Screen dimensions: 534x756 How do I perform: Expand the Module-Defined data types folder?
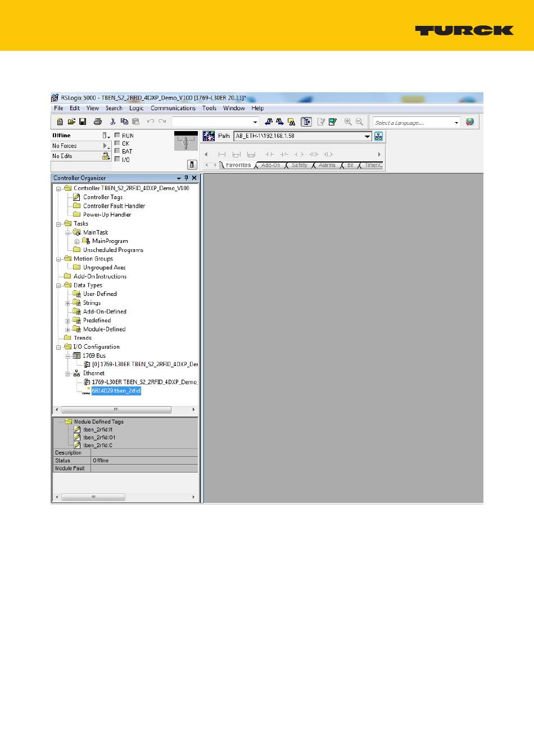click(x=67, y=330)
